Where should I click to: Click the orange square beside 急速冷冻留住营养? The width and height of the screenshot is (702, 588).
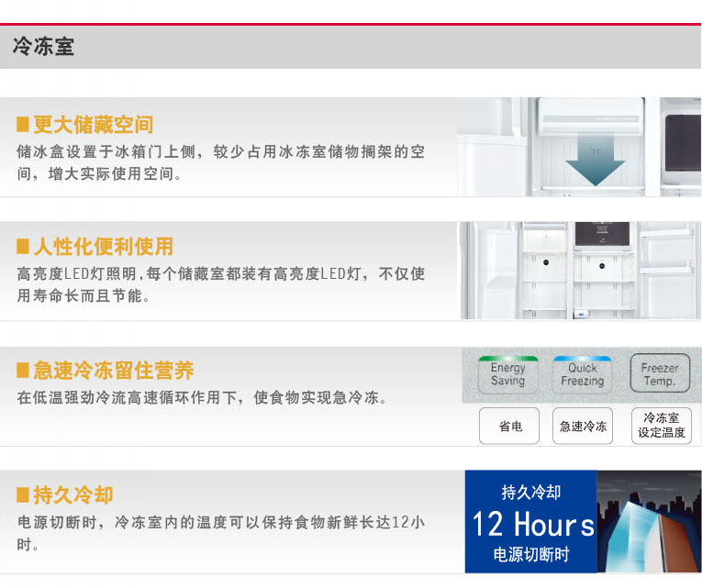tap(22, 371)
